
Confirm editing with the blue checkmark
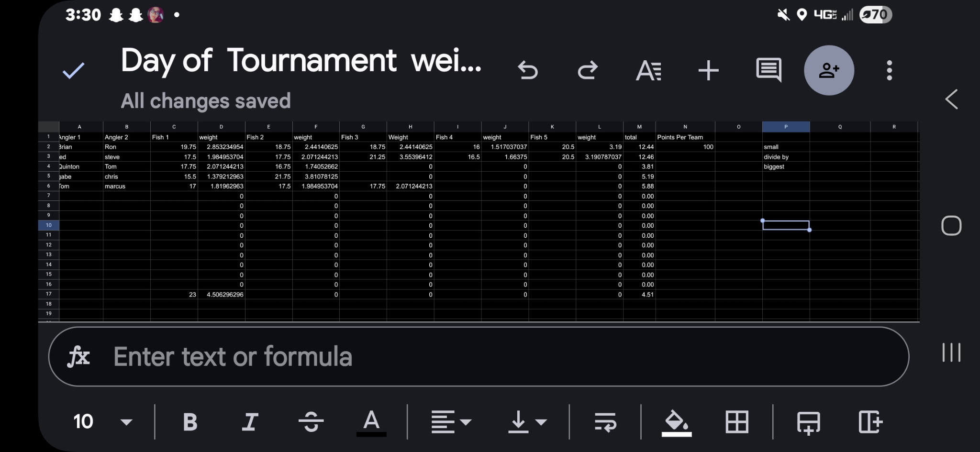(x=73, y=71)
